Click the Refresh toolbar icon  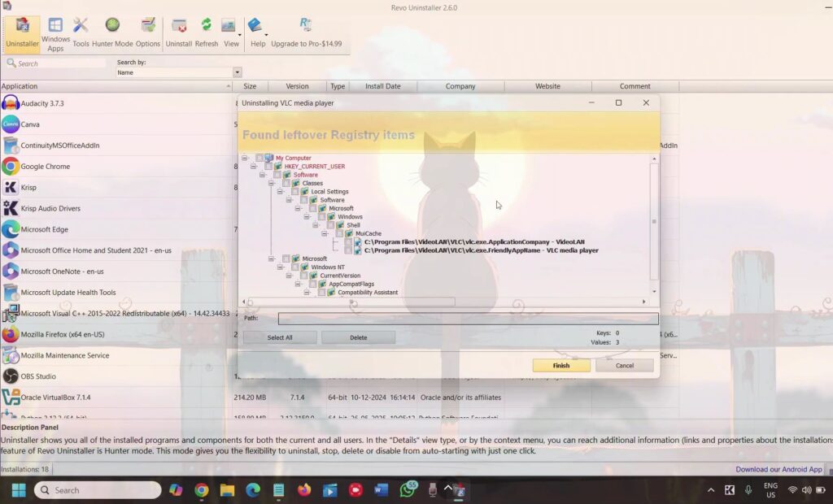point(206,33)
